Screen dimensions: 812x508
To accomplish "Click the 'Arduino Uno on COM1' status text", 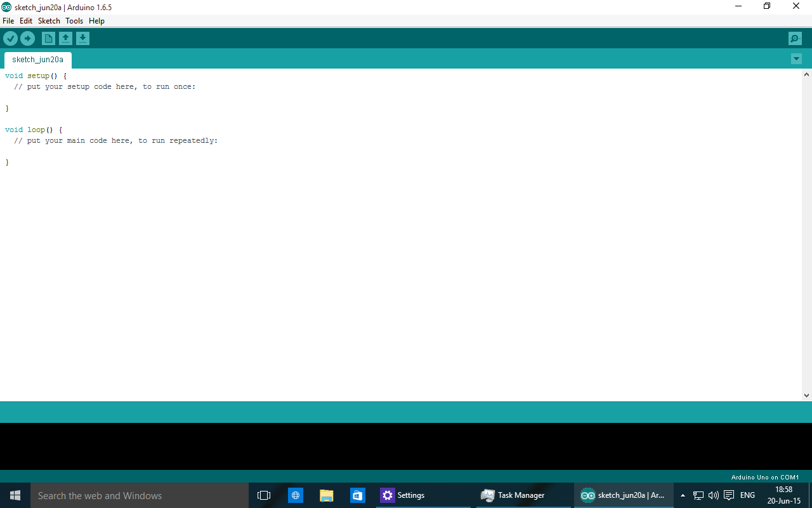I will pos(765,477).
